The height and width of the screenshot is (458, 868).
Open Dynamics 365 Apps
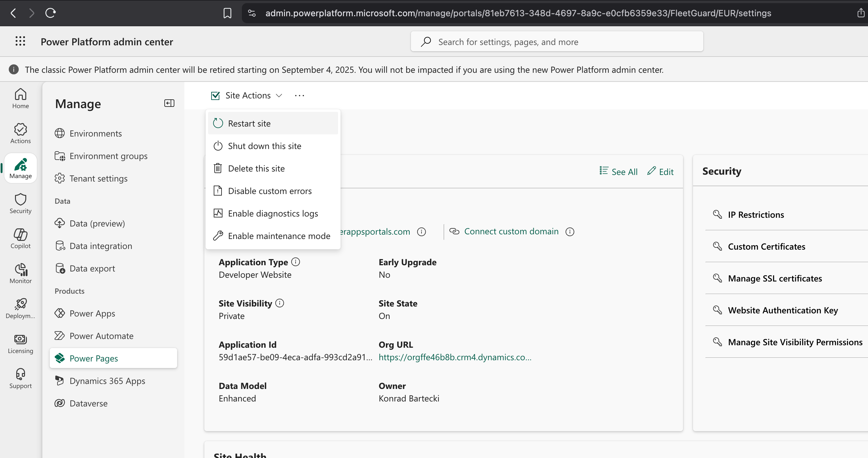(x=113, y=381)
